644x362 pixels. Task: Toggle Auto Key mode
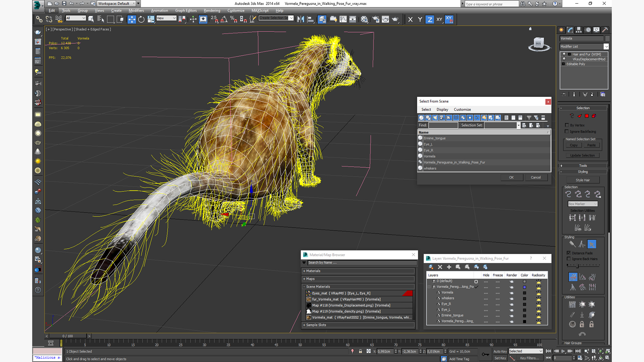click(500, 351)
